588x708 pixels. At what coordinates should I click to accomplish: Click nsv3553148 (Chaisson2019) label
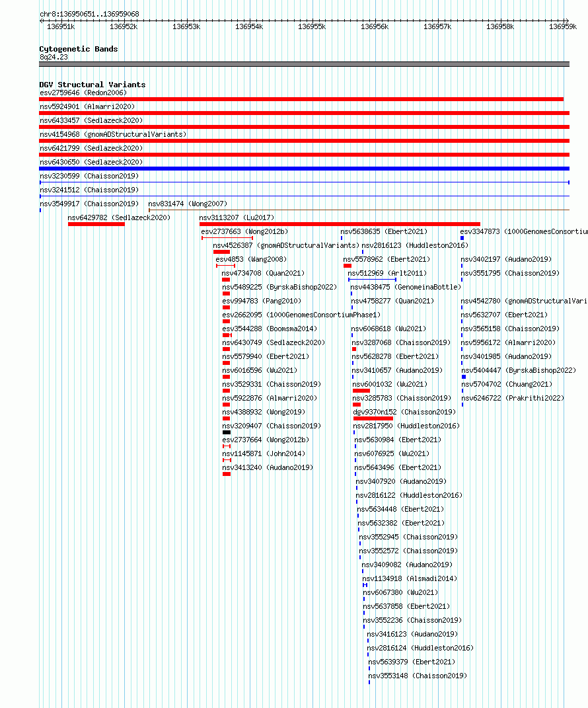[418, 676]
